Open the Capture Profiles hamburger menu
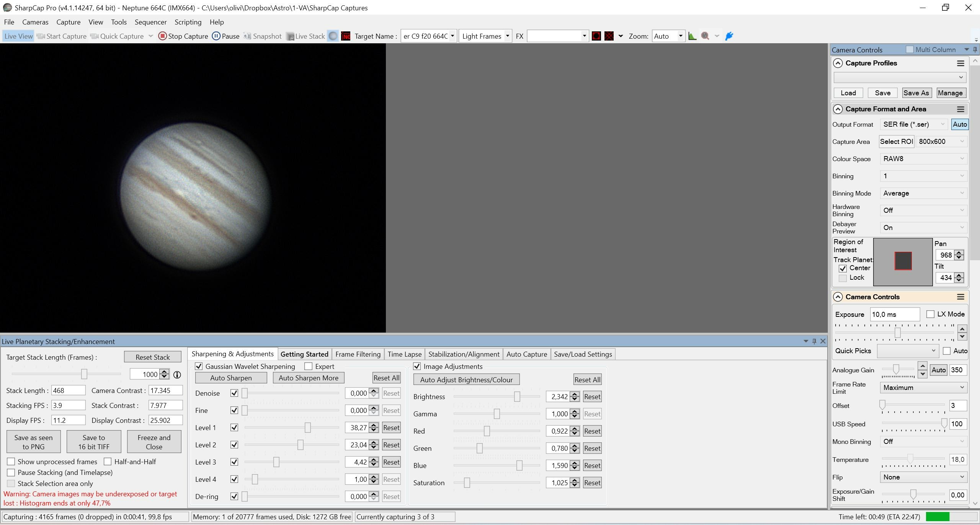This screenshot has height=525, width=980. [960, 63]
